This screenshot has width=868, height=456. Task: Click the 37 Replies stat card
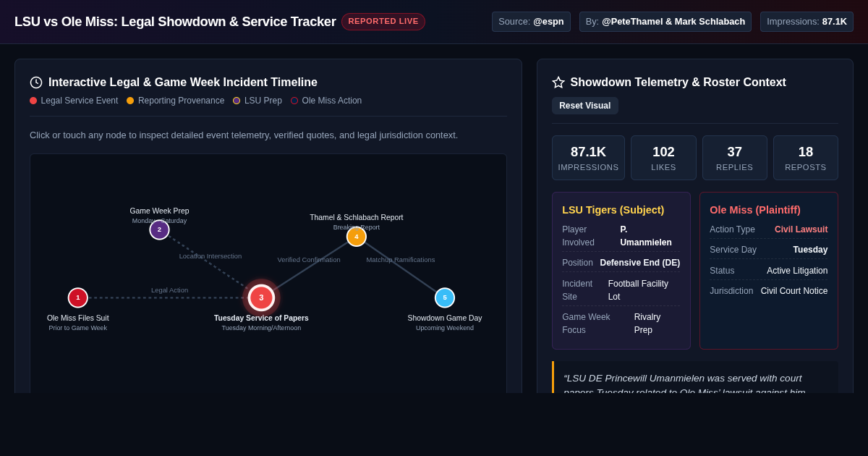tap(734, 158)
